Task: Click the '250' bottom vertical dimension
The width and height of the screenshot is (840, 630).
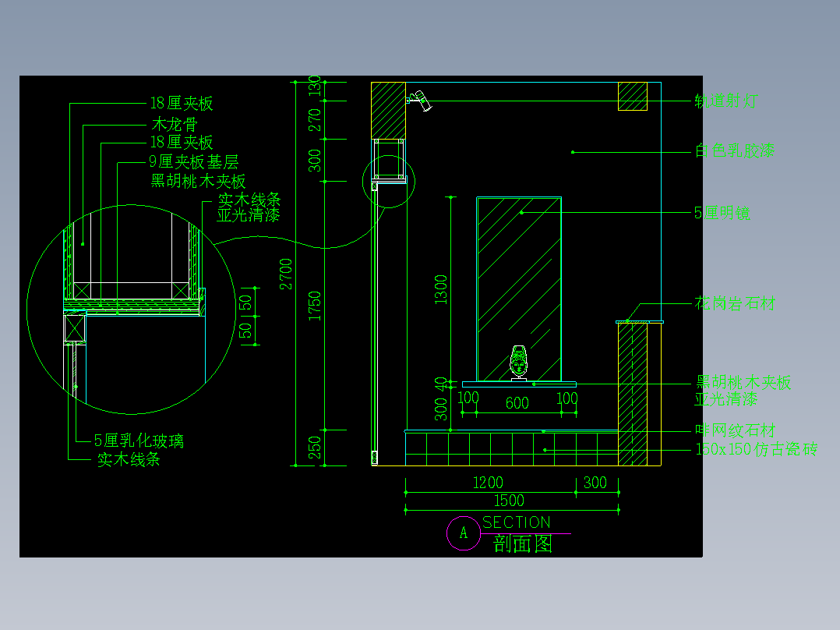Action: pos(315,448)
